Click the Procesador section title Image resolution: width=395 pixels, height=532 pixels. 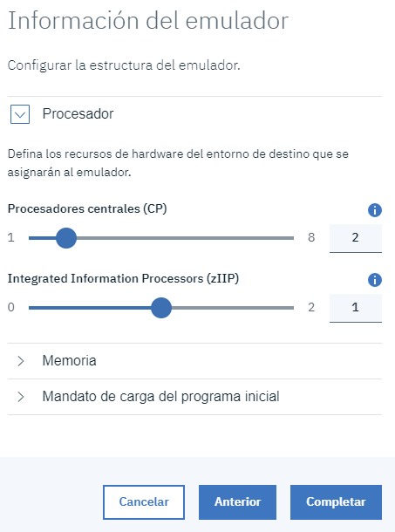coord(78,113)
